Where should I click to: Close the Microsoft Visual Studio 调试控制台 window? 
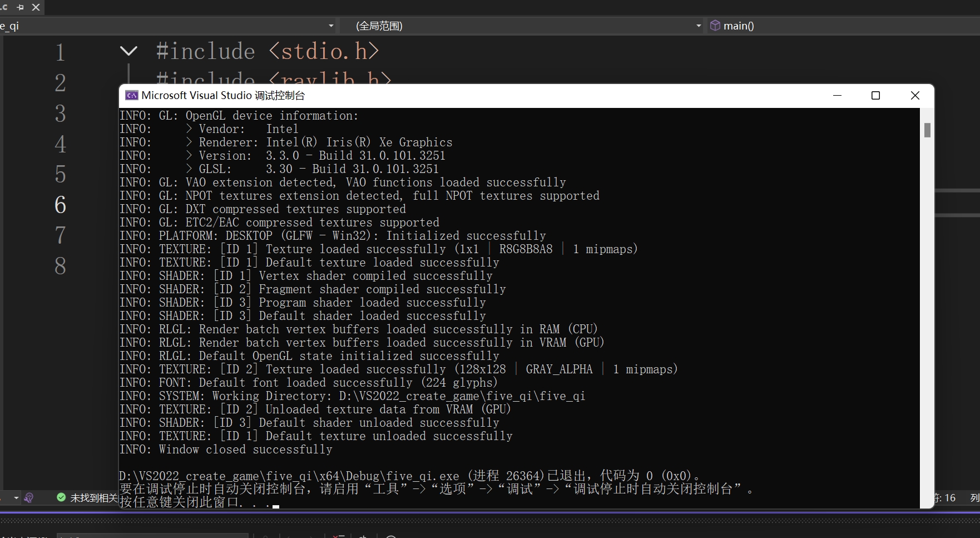(x=915, y=96)
